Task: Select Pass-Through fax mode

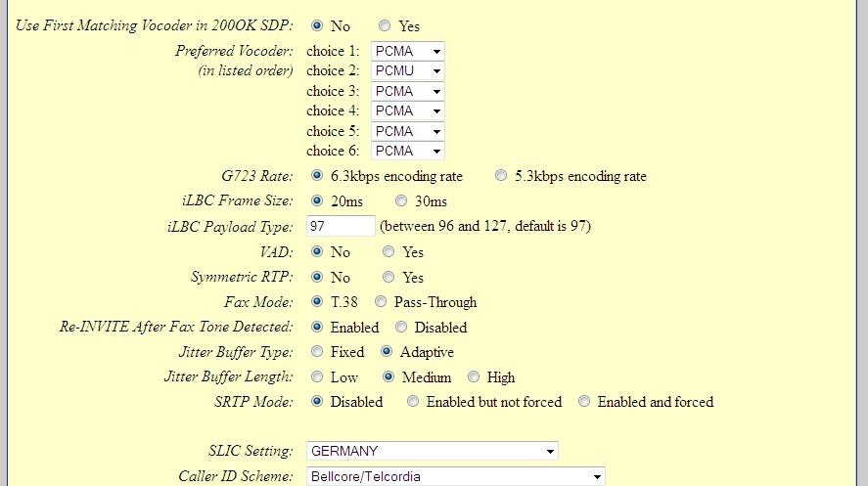Action: coord(381,301)
